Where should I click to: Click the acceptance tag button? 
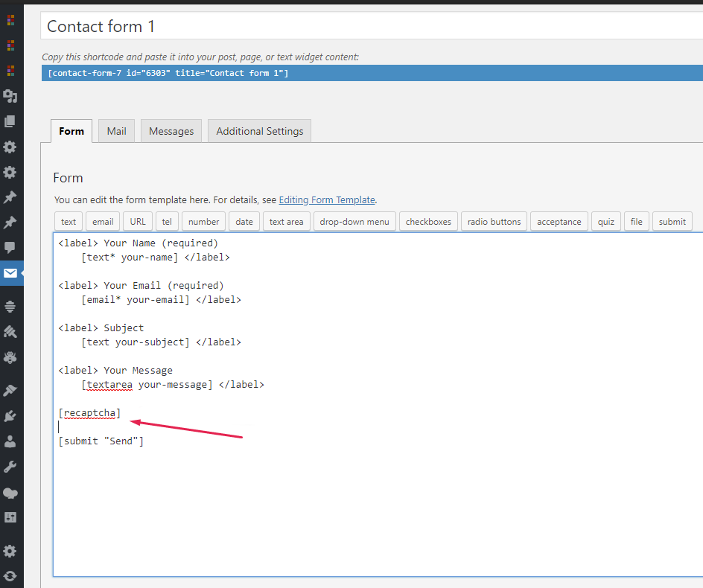tap(559, 222)
